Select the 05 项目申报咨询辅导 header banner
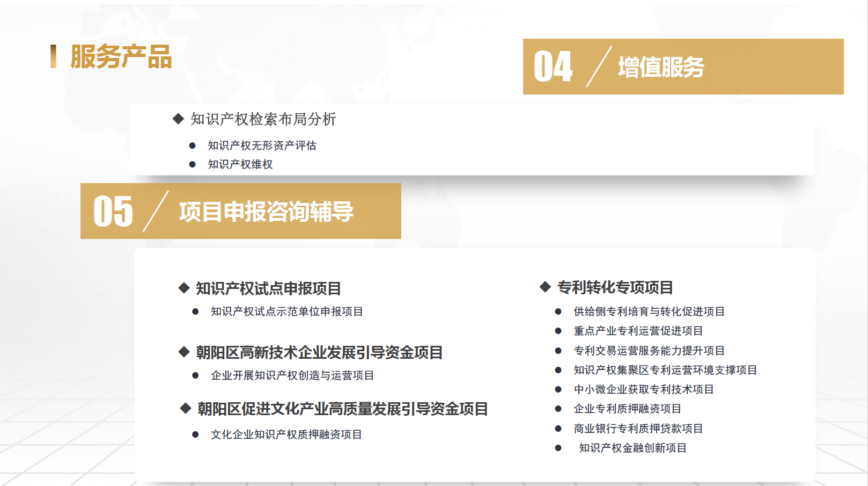868x486 pixels. [x=241, y=211]
